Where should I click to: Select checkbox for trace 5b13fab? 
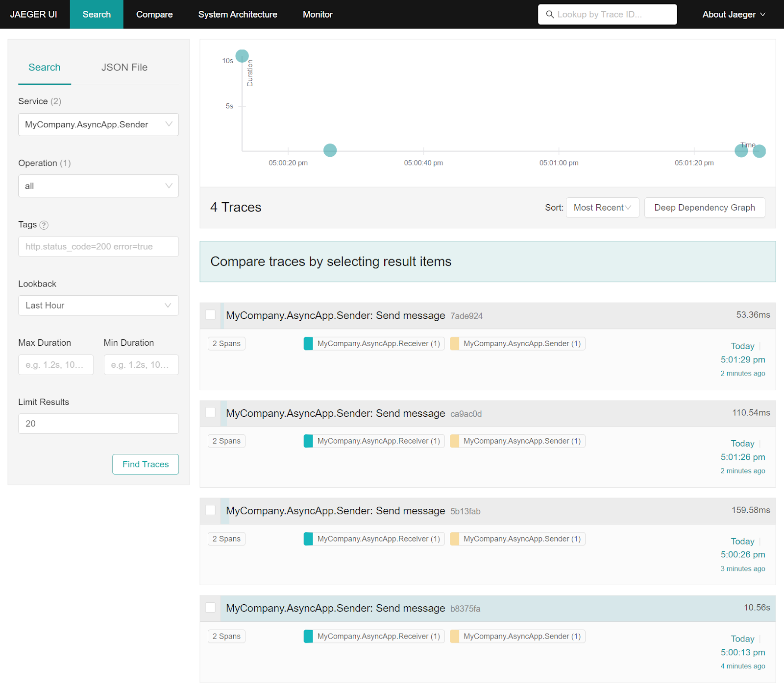[211, 510]
